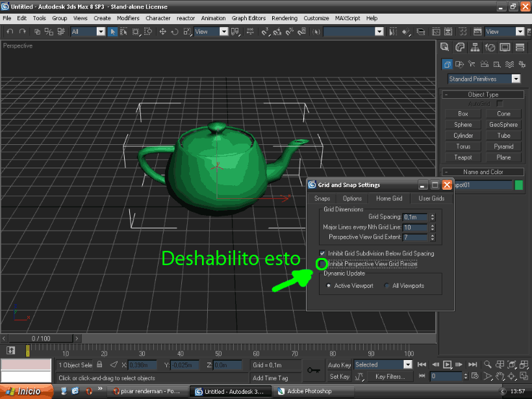Click the current frame number field

tap(446, 376)
